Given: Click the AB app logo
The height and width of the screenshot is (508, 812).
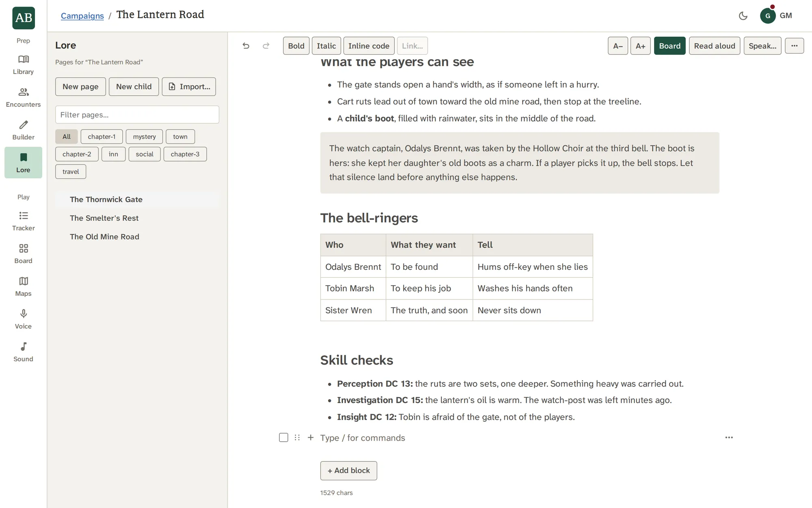Looking at the screenshot, I should coord(24,18).
